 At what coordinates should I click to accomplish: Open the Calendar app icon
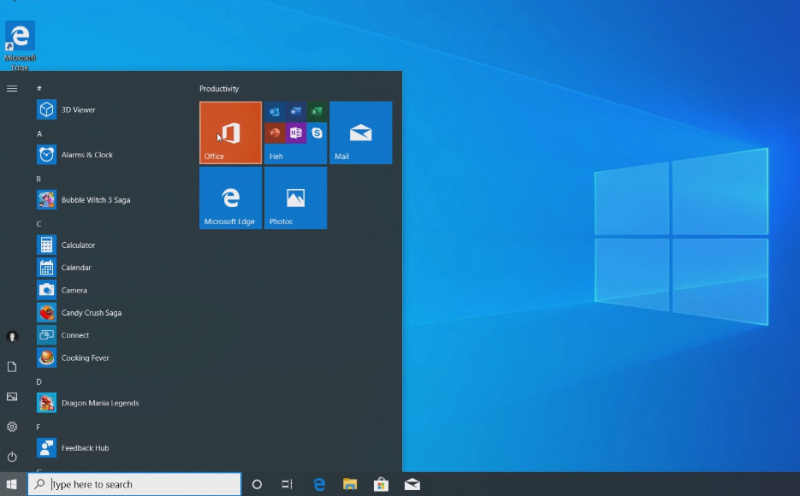46,267
